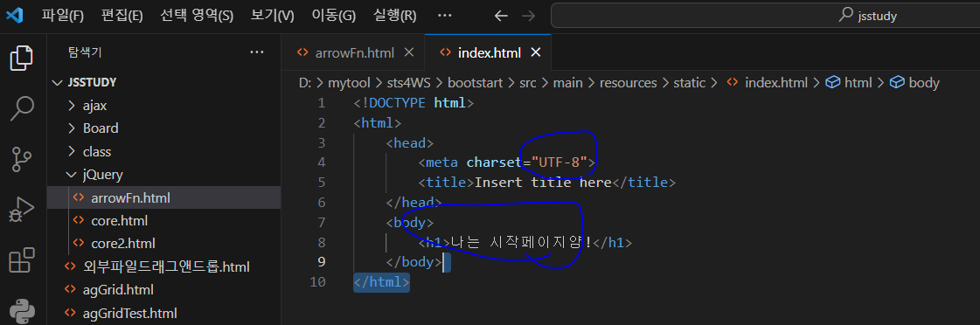Open the 편집(E) menu
The image size is (980, 325).
coord(122,16)
